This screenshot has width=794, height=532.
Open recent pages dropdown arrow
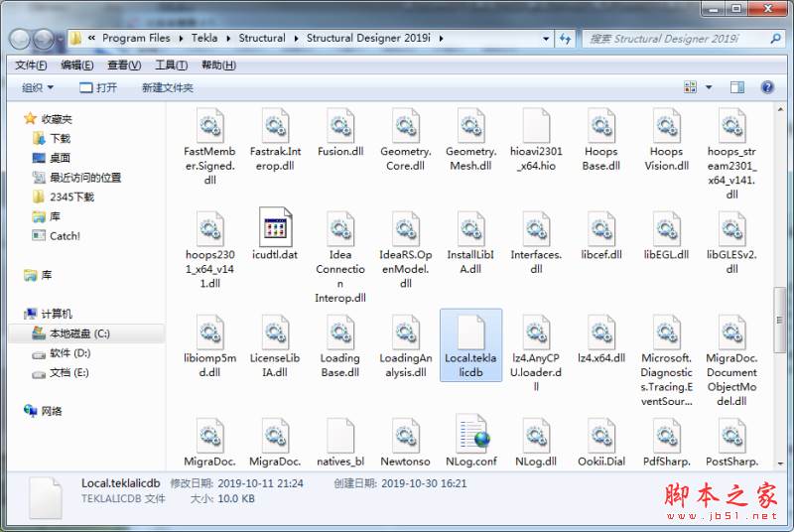click(61, 39)
